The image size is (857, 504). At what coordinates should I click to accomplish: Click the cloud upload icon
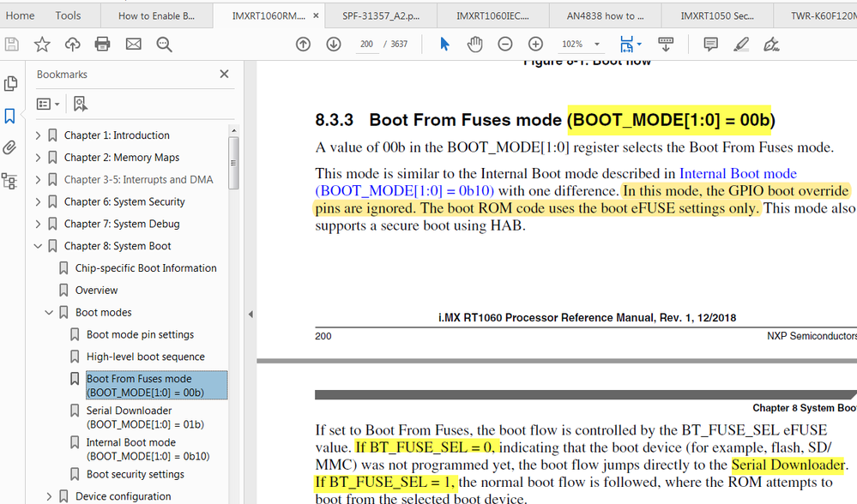click(x=72, y=45)
